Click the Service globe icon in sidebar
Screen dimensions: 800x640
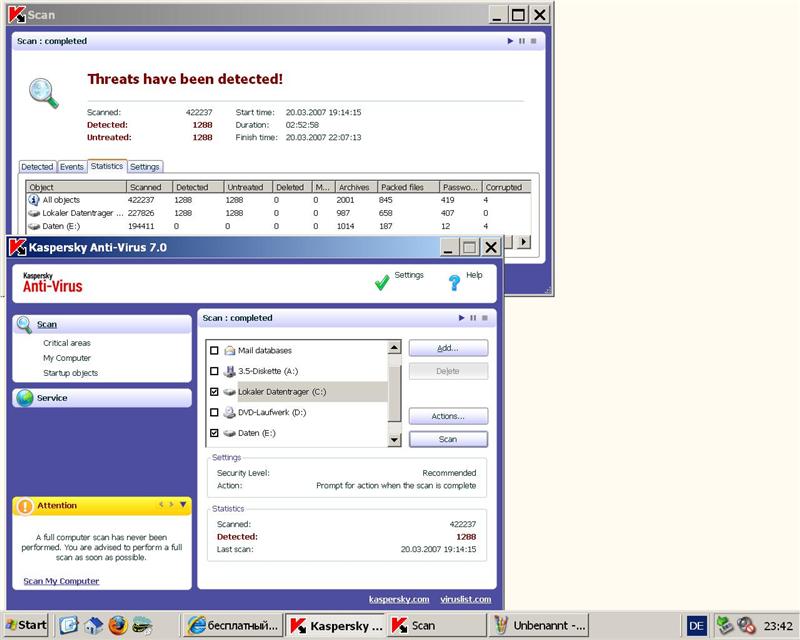tap(25, 398)
